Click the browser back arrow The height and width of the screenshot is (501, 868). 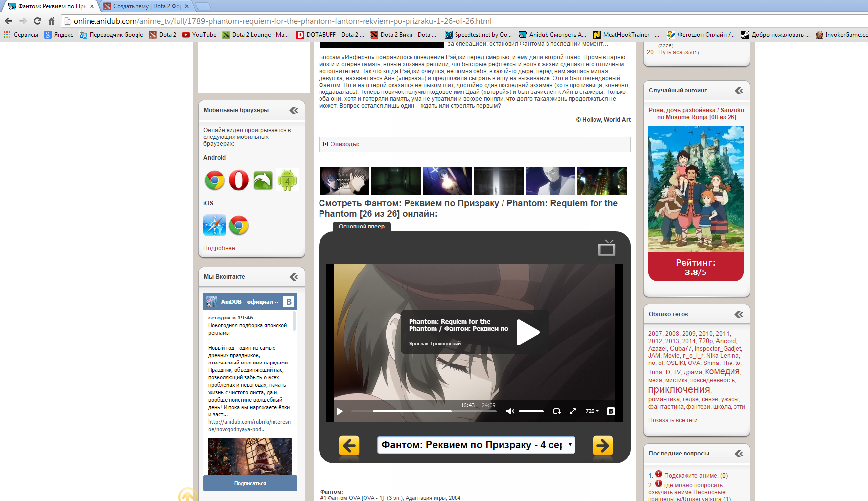coord(8,21)
